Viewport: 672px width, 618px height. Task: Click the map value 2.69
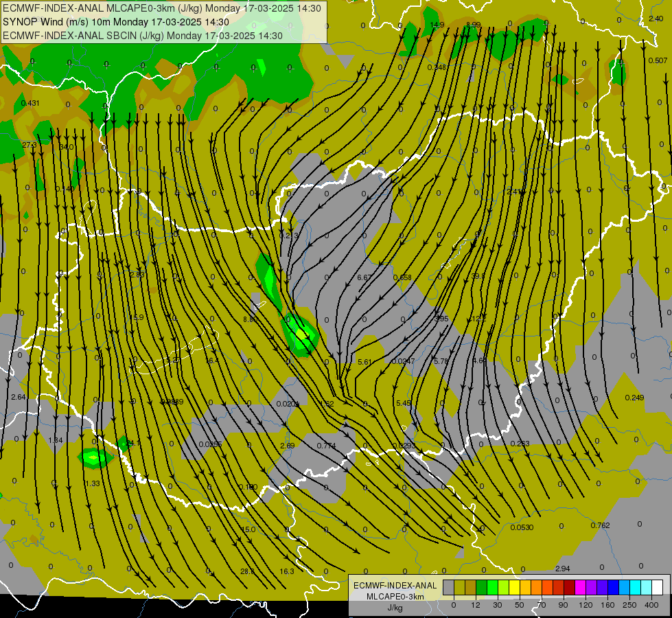[x=287, y=446]
